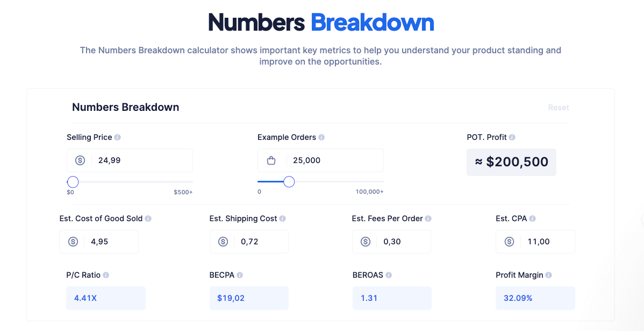Click info icon for Est. Cost of Good Sold
This screenshot has width=644, height=331.
pyautogui.click(x=148, y=219)
